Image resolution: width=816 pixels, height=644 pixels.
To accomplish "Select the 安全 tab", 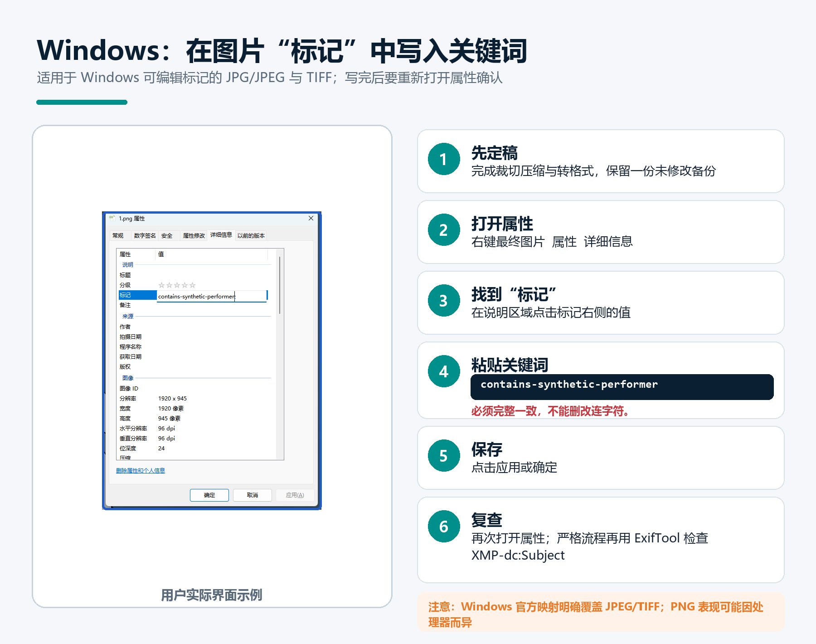I will pos(167,235).
